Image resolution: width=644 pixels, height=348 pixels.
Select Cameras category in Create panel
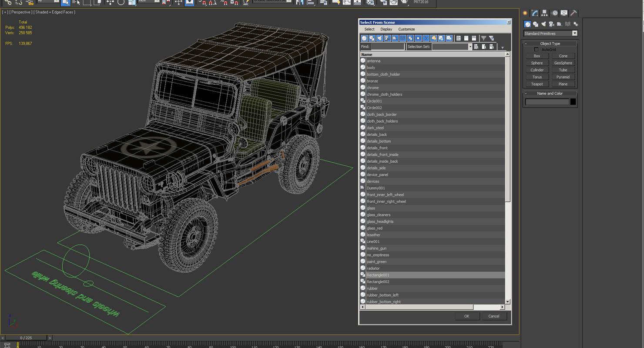[551, 24]
